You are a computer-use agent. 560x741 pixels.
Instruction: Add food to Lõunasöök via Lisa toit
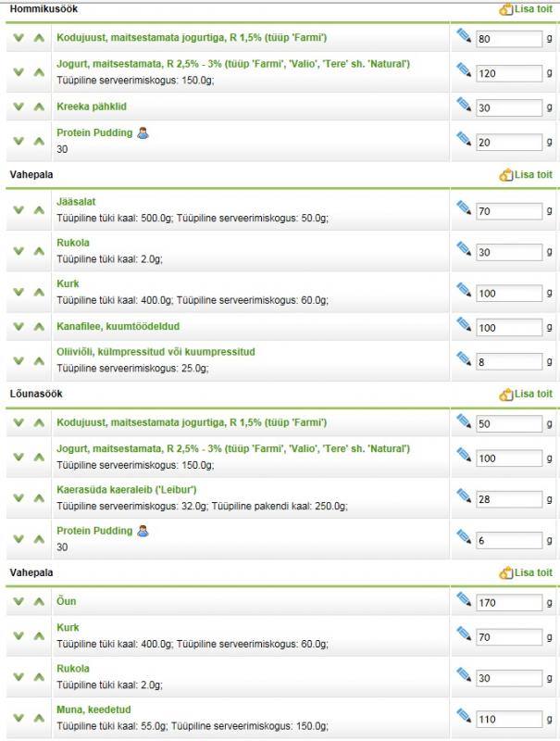tap(526, 395)
